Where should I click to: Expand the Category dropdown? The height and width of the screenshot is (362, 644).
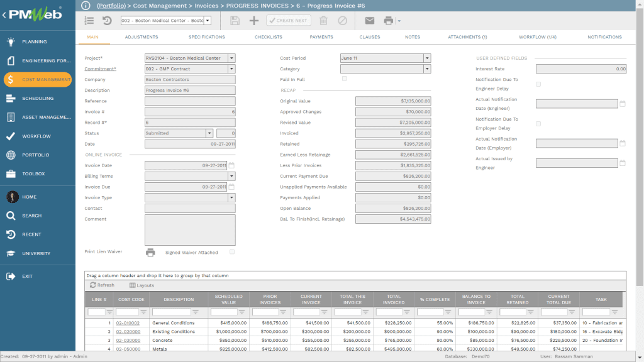427,69
